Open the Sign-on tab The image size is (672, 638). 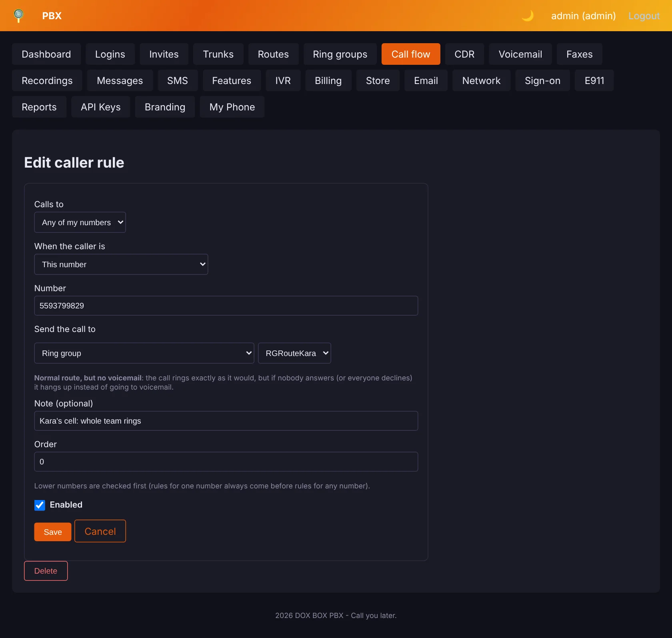[543, 80]
